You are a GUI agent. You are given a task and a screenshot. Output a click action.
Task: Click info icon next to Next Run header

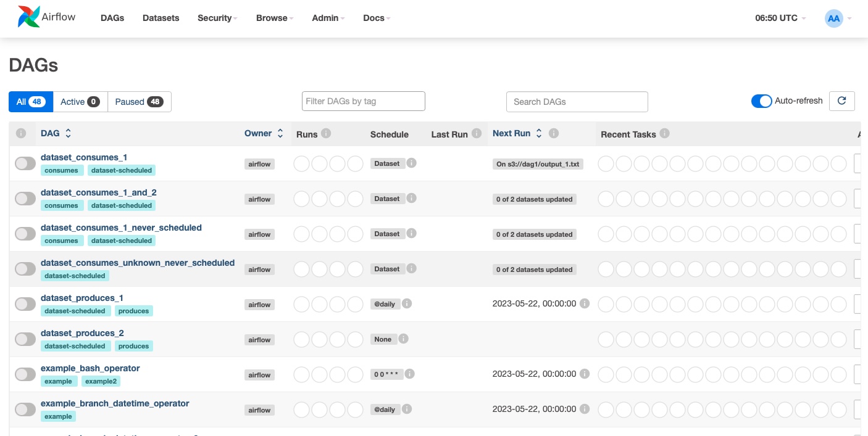coord(554,133)
